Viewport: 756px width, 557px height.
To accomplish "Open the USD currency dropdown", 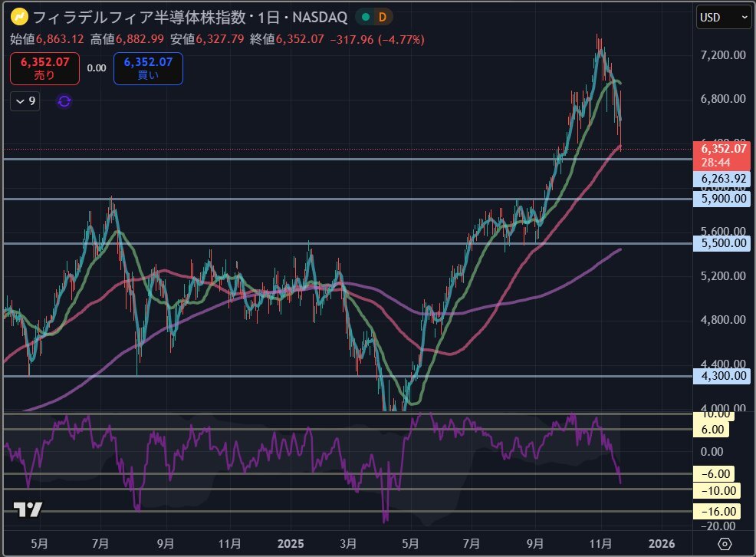I will (x=724, y=18).
